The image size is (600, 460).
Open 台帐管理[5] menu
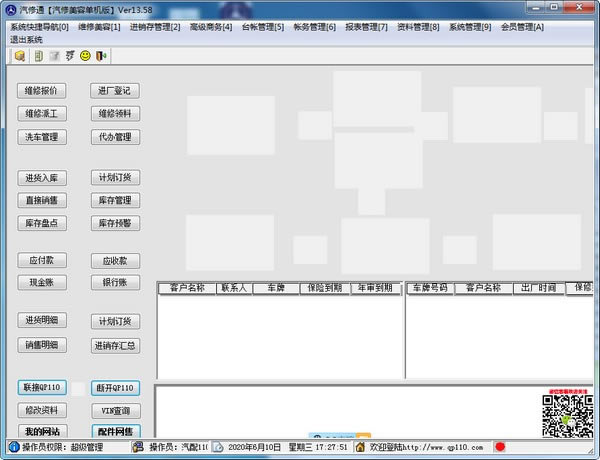coord(263,27)
